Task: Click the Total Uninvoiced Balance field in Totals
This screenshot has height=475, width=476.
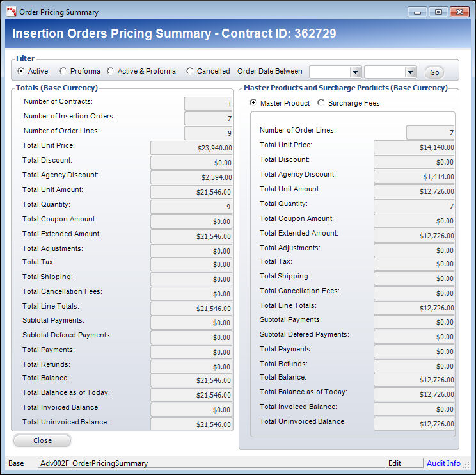Action: 192,424
